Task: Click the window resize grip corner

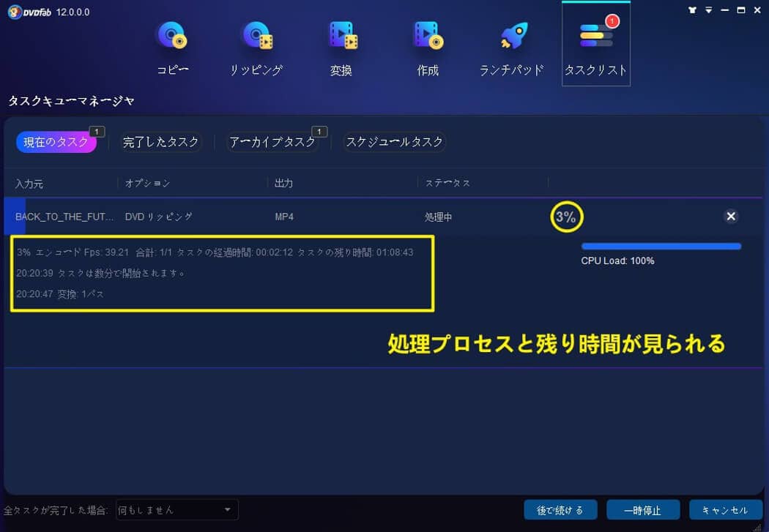Action: (759, 527)
